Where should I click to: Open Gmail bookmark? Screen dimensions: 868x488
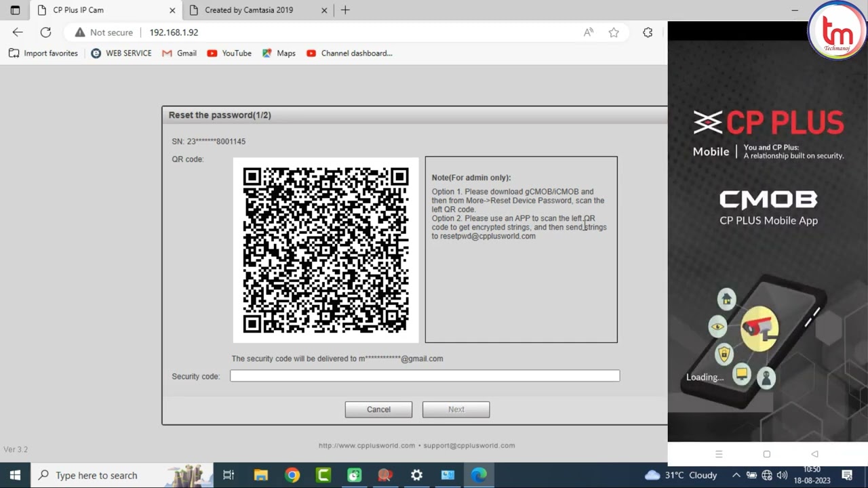(x=180, y=53)
